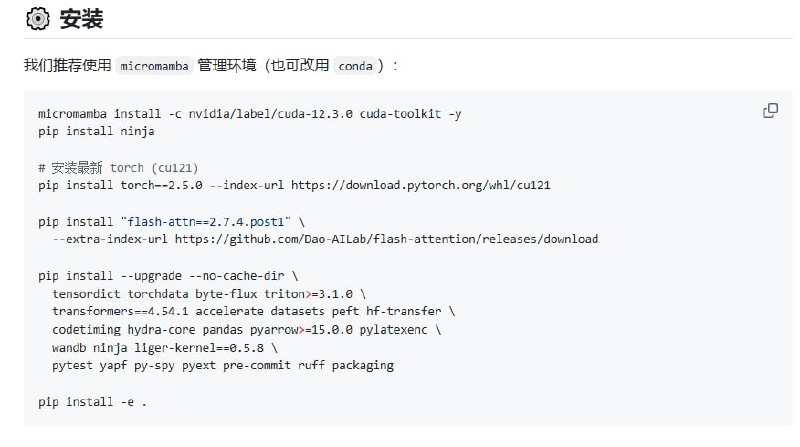Click the flash-attention GitHub releases URL
The height and width of the screenshot is (447, 800).
coord(386,239)
